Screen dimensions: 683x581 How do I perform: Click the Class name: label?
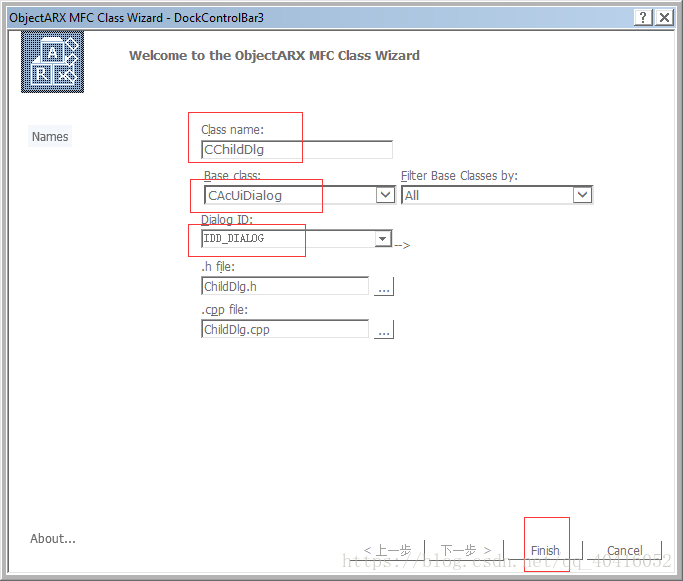[x=233, y=130]
